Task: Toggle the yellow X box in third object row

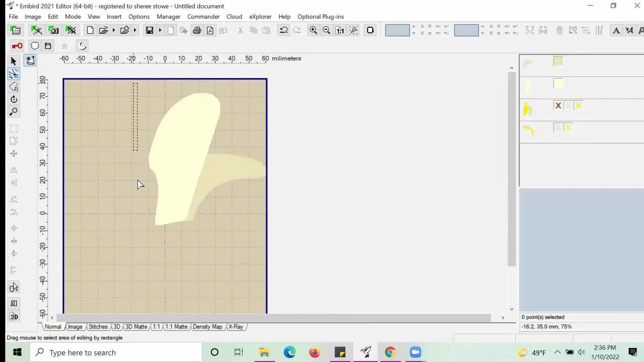Action: pos(578,105)
